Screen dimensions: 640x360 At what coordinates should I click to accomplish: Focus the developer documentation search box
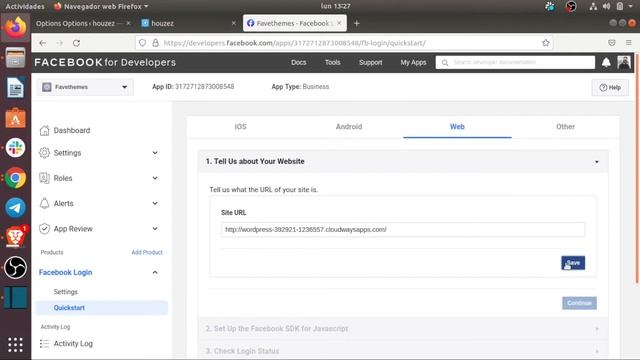coord(515,62)
